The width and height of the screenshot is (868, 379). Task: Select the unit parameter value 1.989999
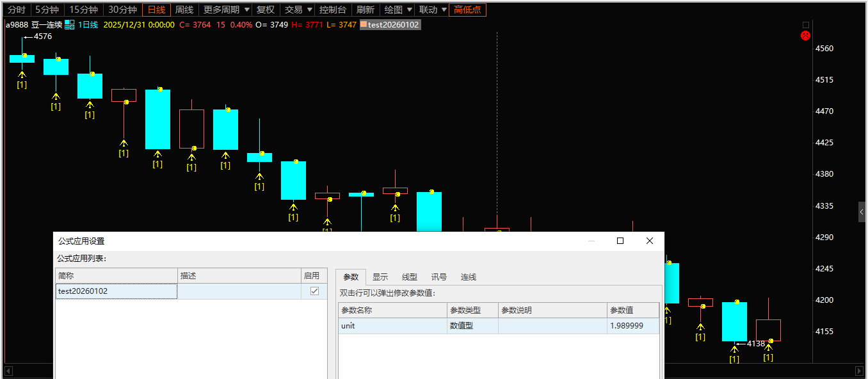[632, 326]
